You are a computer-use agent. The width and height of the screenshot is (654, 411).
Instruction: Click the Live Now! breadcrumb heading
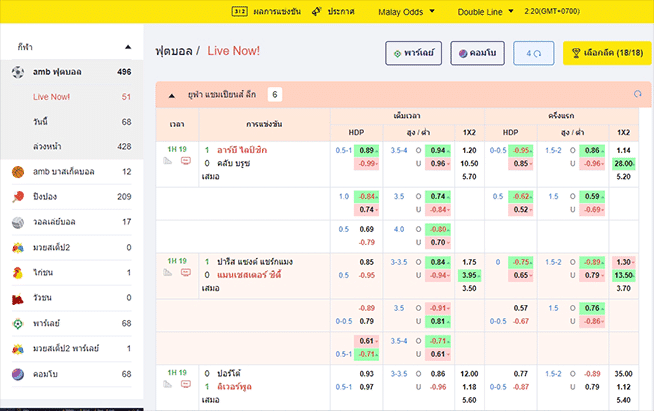234,51
